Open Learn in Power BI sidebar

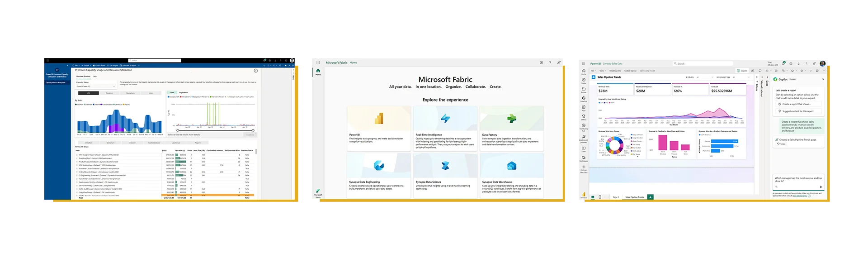(584, 149)
